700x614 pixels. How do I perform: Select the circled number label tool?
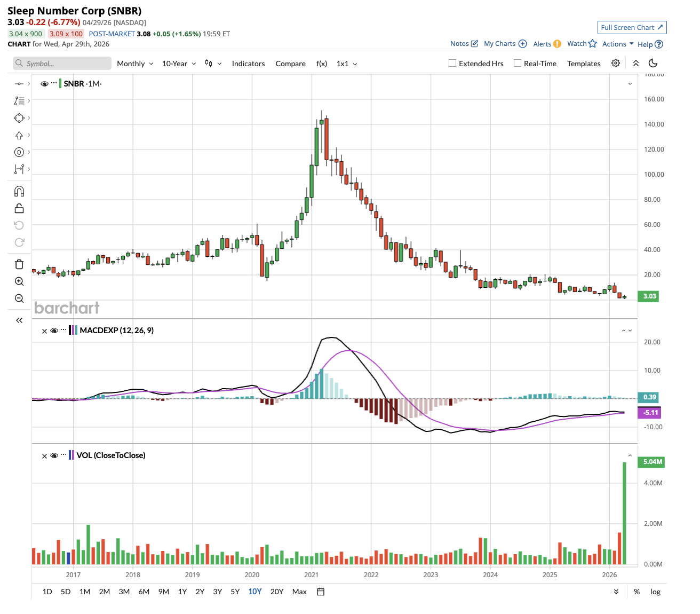19,152
